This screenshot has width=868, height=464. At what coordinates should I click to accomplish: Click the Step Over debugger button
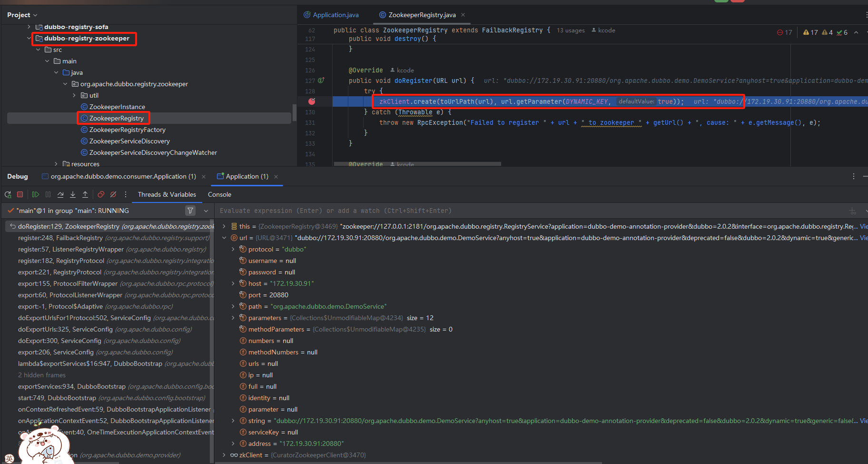60,194
